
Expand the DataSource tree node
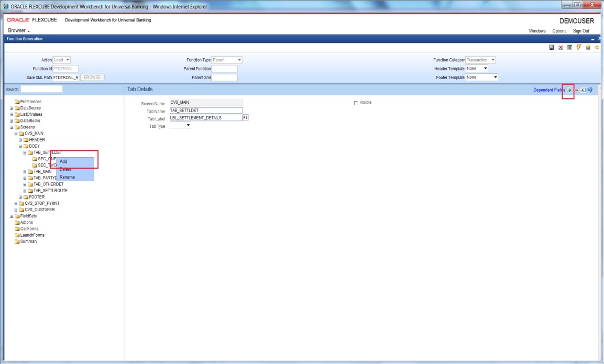point(12,108)
